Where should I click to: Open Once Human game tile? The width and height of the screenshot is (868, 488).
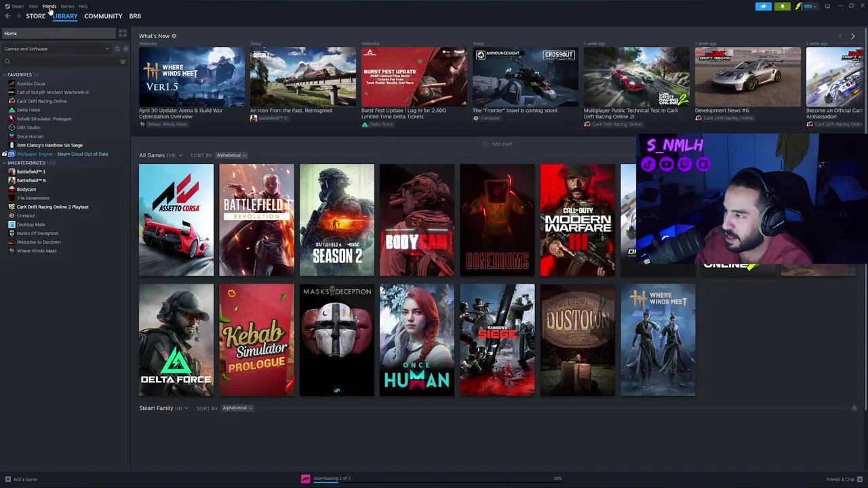(417, 340)
